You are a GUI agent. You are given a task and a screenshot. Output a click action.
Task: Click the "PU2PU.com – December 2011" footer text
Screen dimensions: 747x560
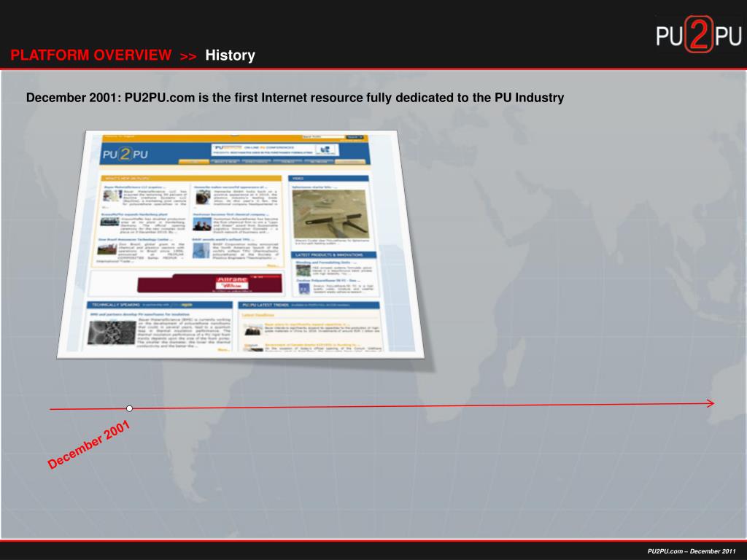click(692, 551)
